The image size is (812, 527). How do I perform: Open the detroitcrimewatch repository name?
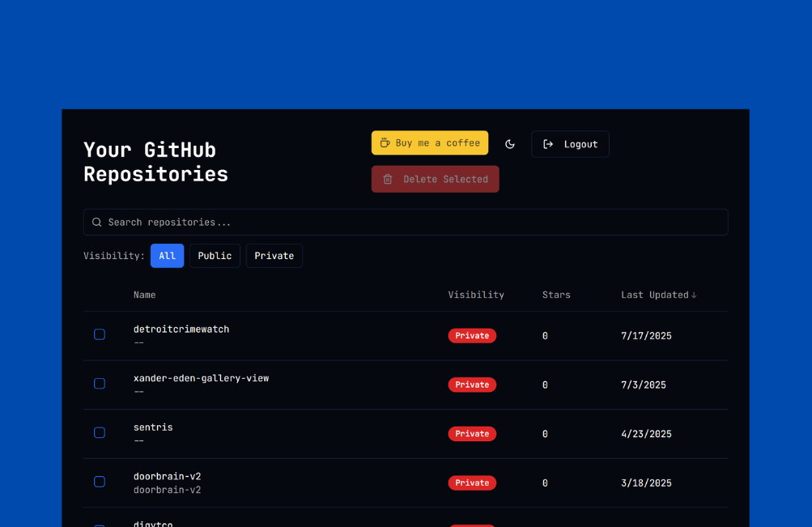[x=181, y=329]
